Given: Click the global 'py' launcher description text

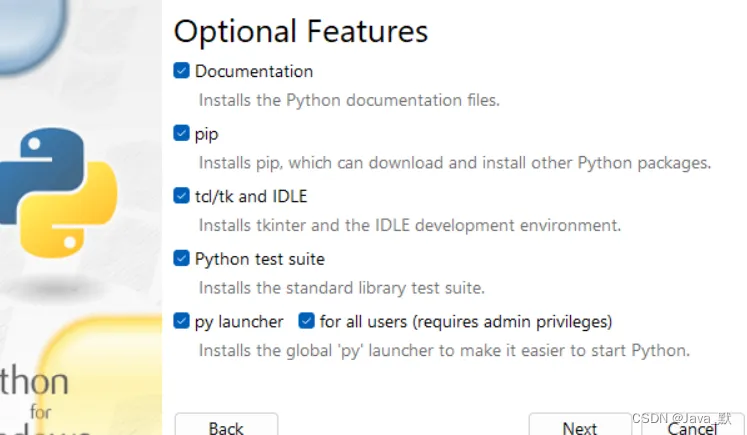Looking at the screenshot, I should 444,351.
